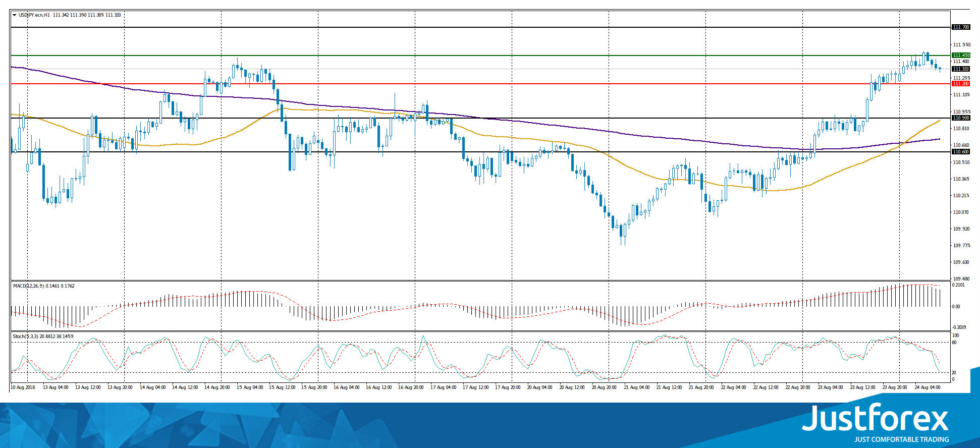Viewport: 980px width, 448px height.
Task: Click the 21 Aug 12:00 time label
Action: 669,387
